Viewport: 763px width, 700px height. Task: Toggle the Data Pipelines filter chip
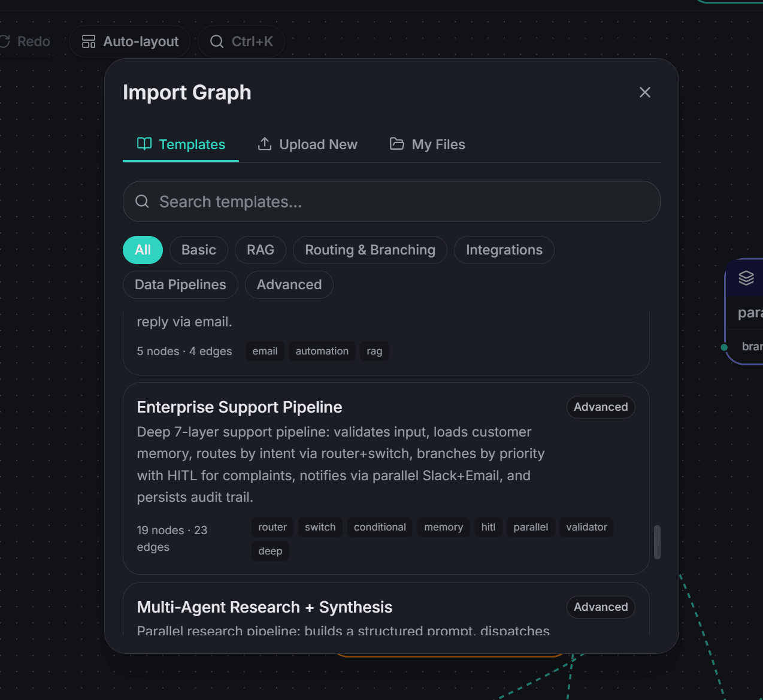[x=180, y=284]
